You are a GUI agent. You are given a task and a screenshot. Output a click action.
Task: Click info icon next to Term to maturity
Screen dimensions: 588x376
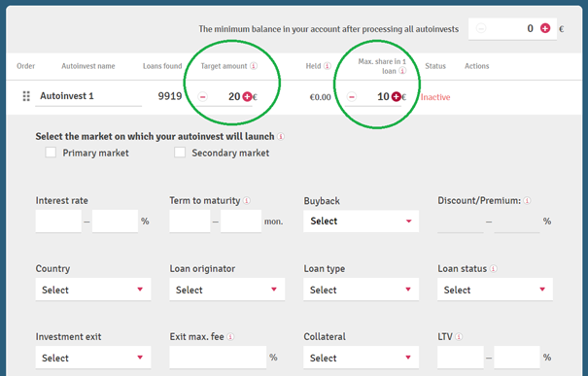247,200
